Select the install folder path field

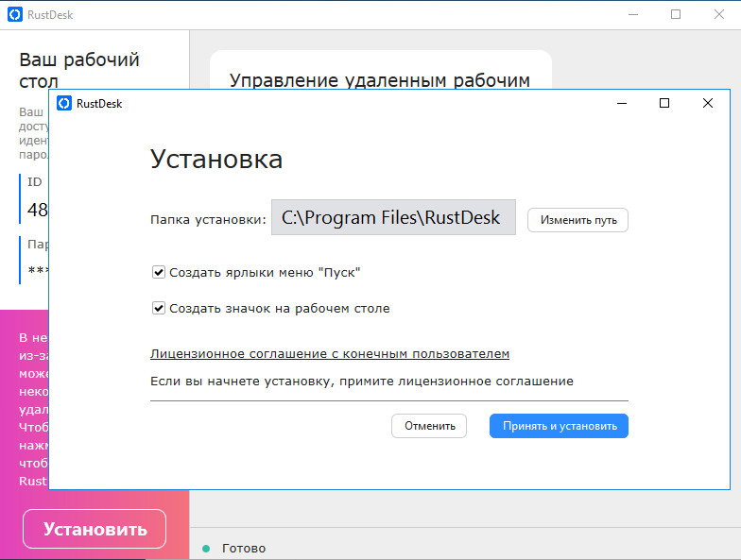tap(393, 217)
